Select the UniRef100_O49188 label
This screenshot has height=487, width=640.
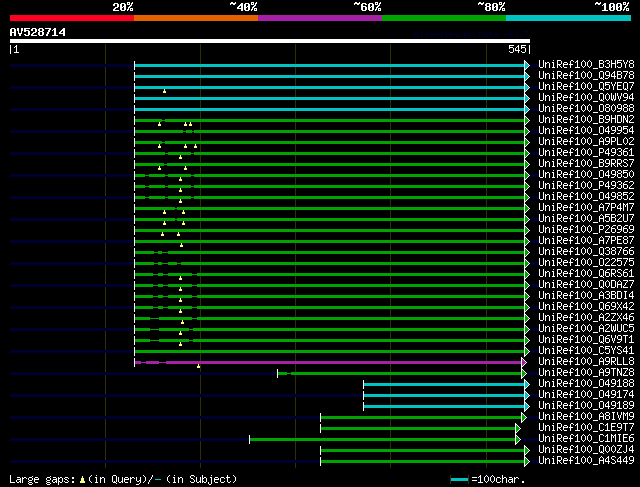[586, 384]
